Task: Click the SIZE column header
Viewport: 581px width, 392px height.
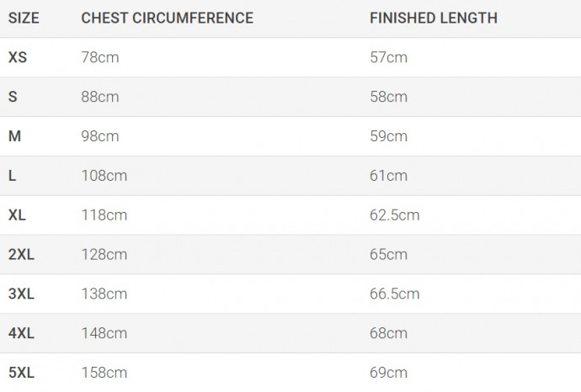Action: click(24, 19)
